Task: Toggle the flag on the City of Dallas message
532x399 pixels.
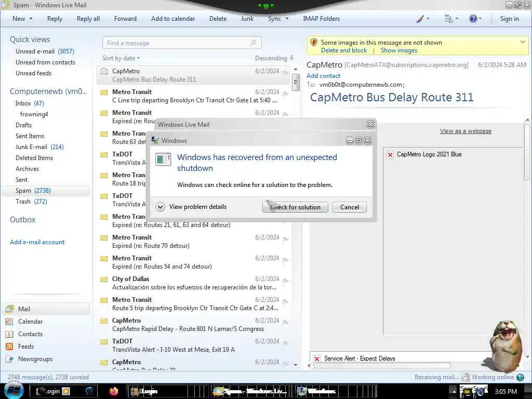Action: 286,281
